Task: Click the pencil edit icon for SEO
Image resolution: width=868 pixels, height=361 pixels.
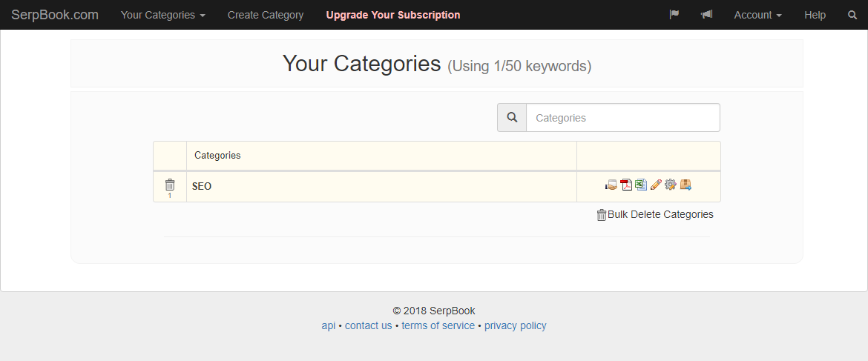Action: click(656, 185)
